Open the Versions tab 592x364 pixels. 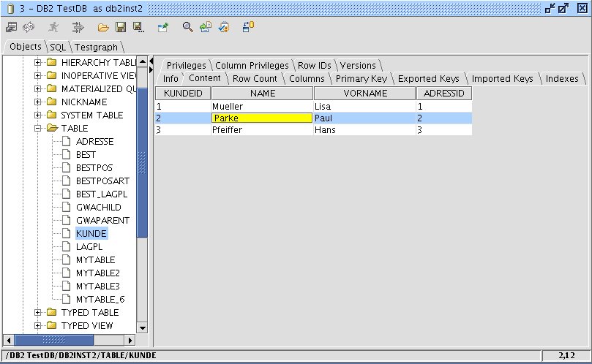coord(358,65)
